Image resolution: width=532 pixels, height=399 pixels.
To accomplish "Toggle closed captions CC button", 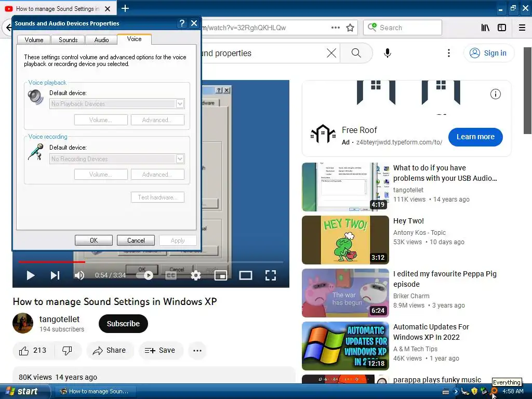I will coord(170,275).
